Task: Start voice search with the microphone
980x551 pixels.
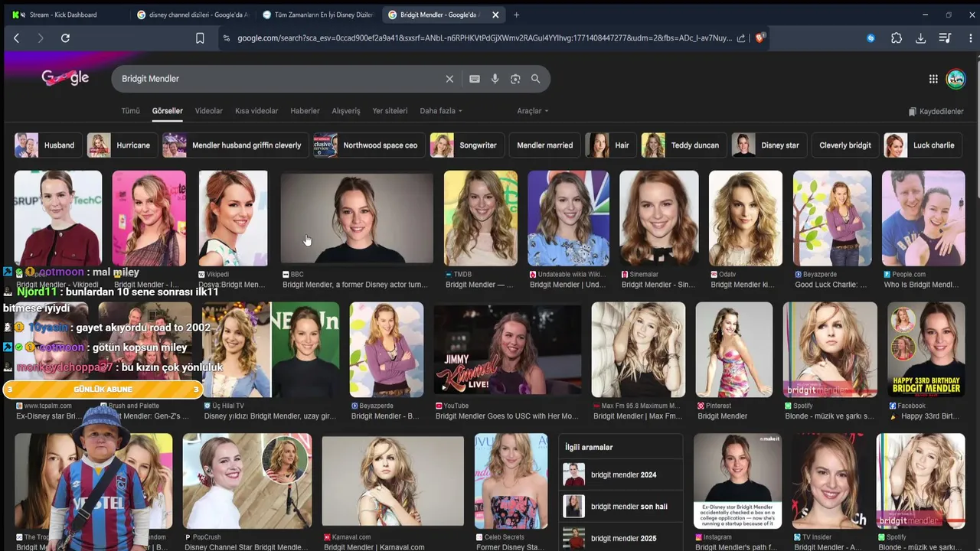Action: [495, 79]
